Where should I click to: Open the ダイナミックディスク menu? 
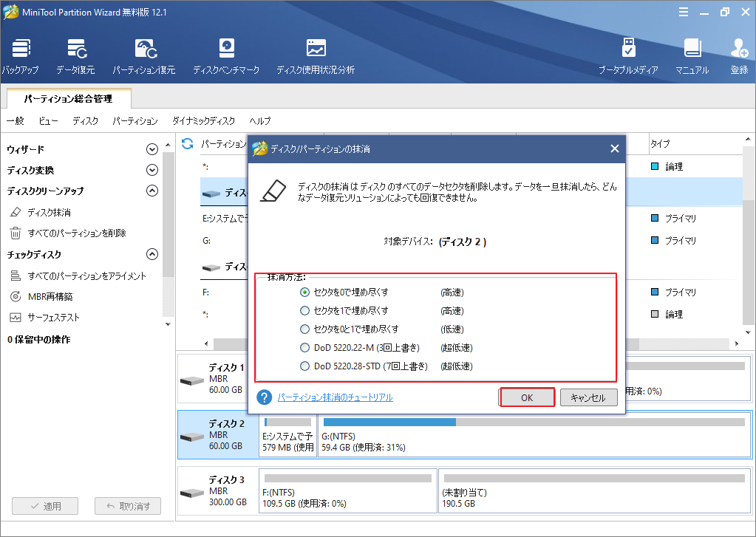click(x=203, y=121)
